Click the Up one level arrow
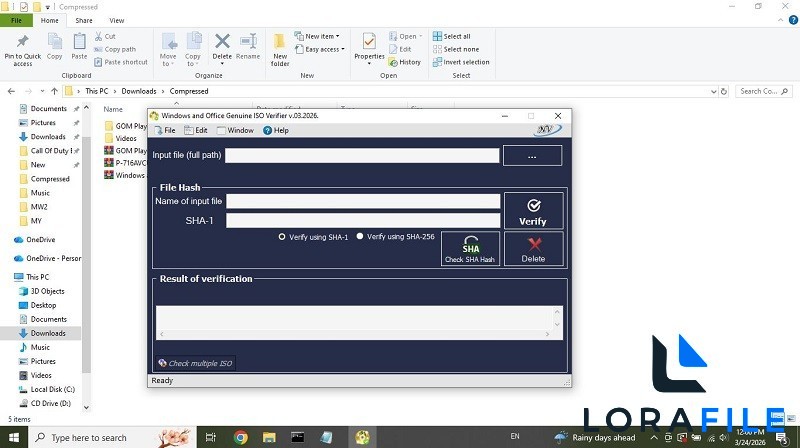 [x=54, y=91]
